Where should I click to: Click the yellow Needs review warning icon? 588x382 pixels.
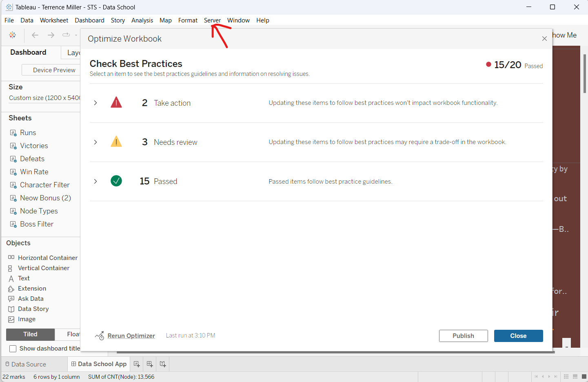(x=116, y=142)
